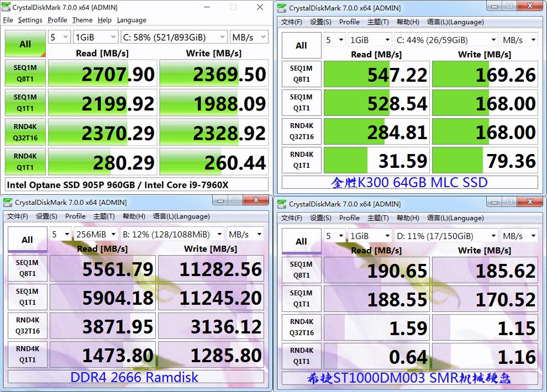Open Profile menu in Optane window
This screenshot has width=547, height=392.
click(x=57, y=20)
